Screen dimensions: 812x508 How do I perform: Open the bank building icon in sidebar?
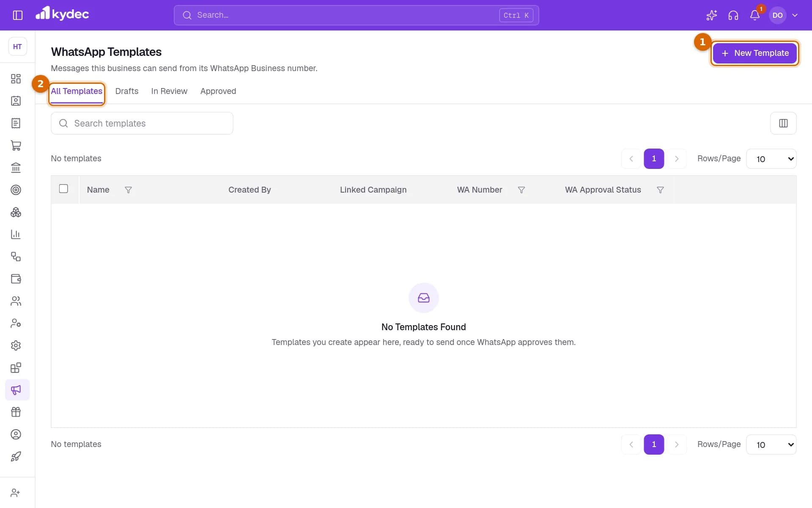16,168
